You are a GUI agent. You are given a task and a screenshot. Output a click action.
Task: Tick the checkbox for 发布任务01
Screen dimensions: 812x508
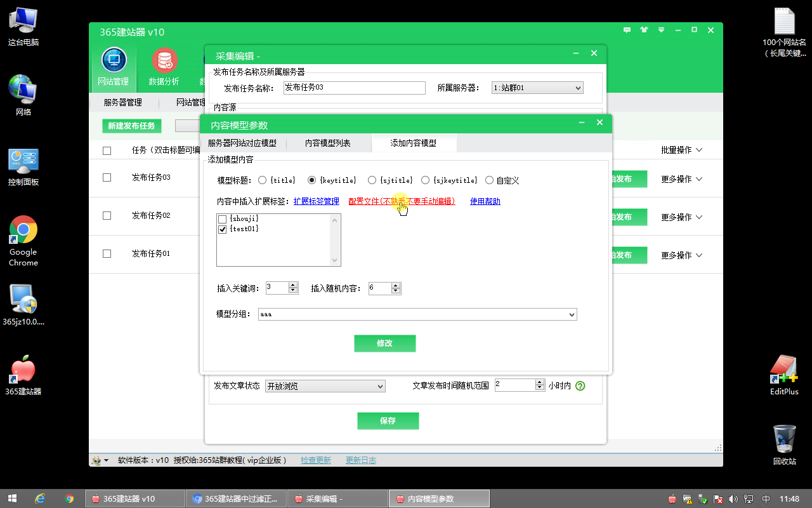tap(107, 254)
